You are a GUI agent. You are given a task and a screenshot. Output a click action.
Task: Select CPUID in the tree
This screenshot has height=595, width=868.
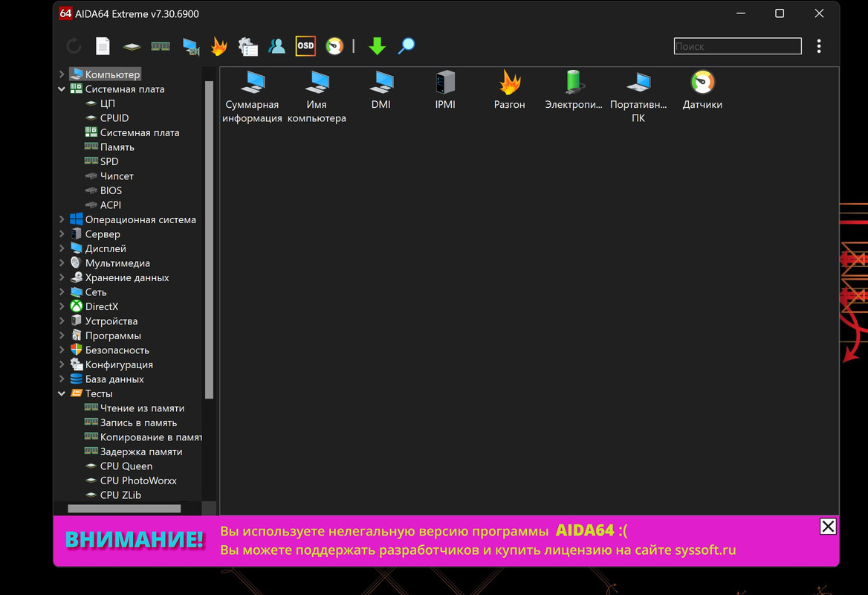pos(107,118)
